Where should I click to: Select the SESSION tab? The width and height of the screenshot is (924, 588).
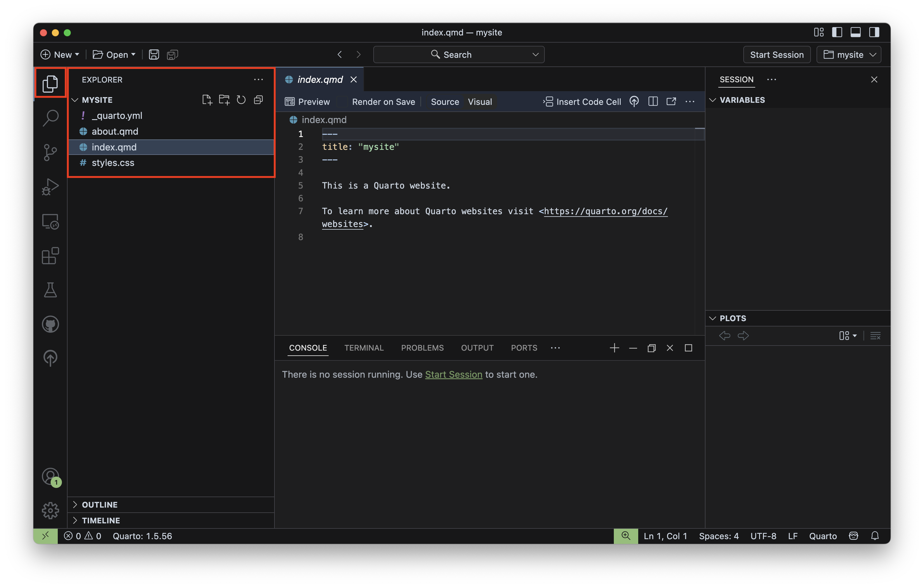point(736,80)
